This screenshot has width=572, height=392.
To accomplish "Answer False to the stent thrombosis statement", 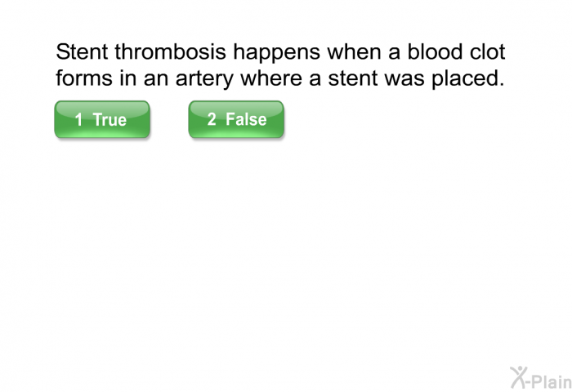I will pyautogui.click(x=236, y=119).
